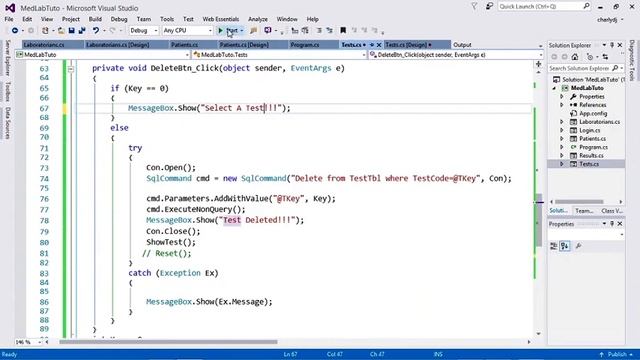Click the editor horizontal scrollbar thumb

(x=168, y=342)
